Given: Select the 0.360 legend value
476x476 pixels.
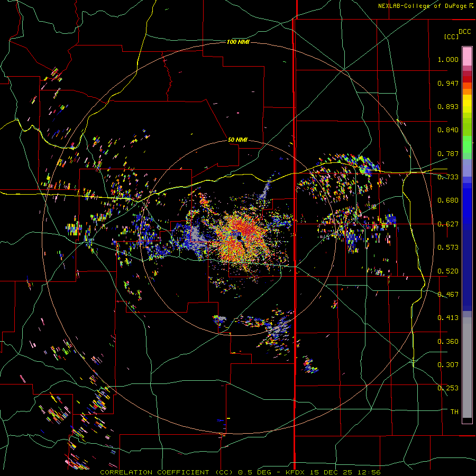Looking at the screenshot, I should coord(448,342).
